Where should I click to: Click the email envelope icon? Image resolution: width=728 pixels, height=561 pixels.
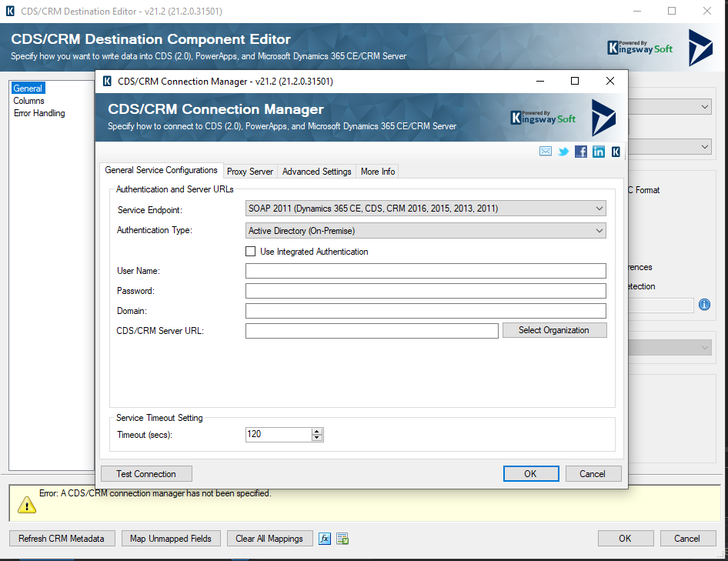click(546, 152)
